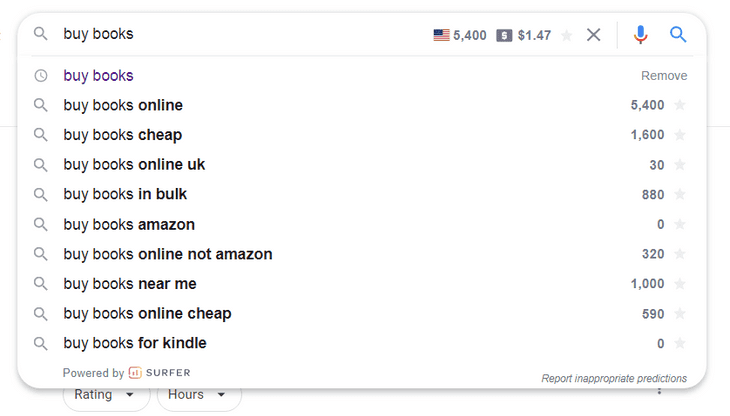Star the buy books cheap suggestion
The height and width of the screenshot is (416, 730).
(x=680, y=135)
